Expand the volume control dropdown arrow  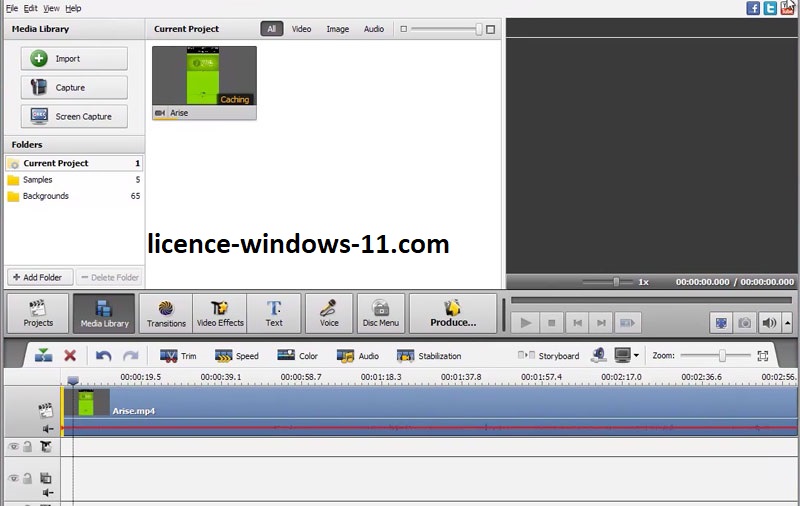click(x=787, y=323)
